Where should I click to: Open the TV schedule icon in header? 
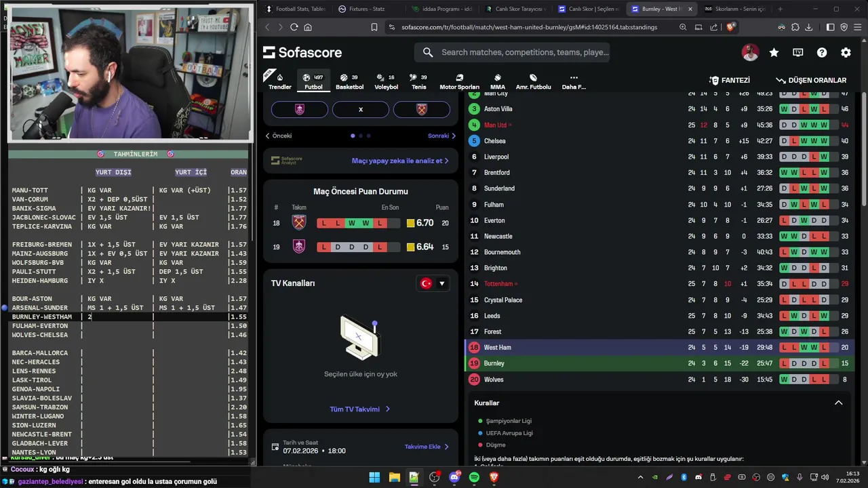coord(798,52)
